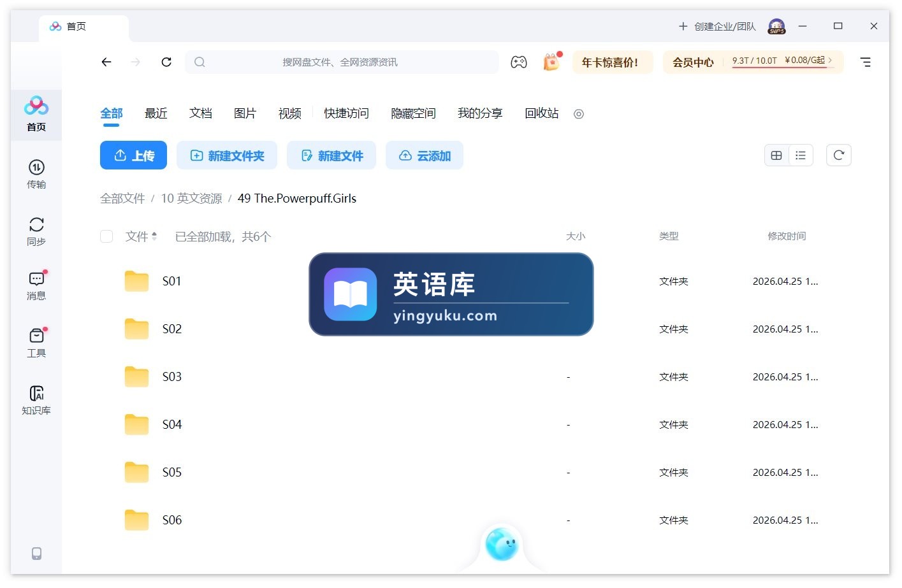
Task: Expand storage 9.3T / 10.0T chevron
Action: [830, 60]
